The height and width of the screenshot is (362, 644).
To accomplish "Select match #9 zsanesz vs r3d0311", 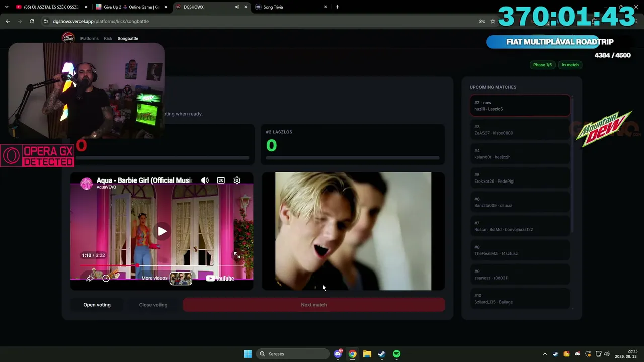I will (x=520, y=275).
